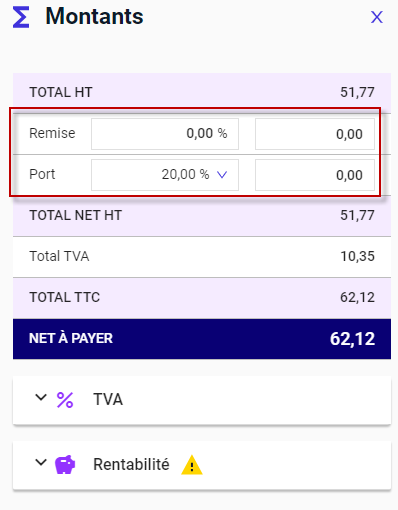Expand the TVA section chevron
The height and width of the screenshot is (510, 398).
point(41,397)
